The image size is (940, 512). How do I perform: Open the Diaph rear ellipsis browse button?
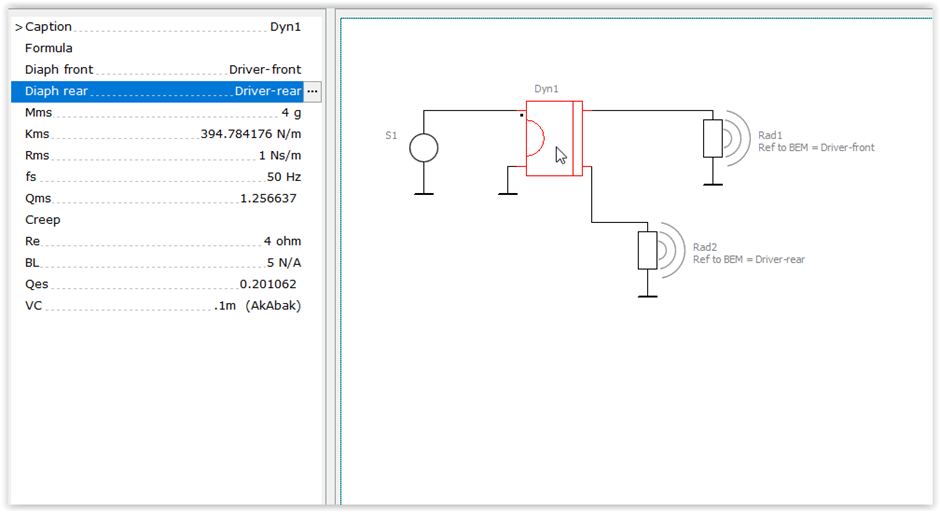coord(312,91)
